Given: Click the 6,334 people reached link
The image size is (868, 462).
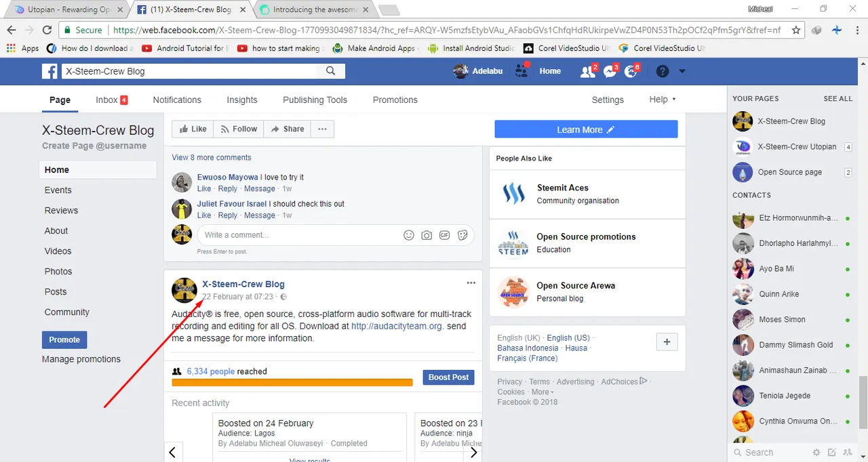Looking at the screenshot, I should [x=211, y=371].
